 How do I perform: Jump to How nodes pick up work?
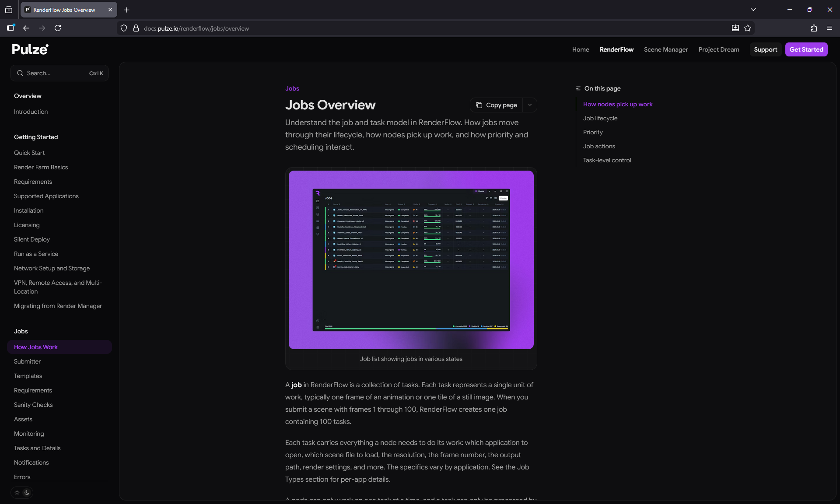point(618,104)
